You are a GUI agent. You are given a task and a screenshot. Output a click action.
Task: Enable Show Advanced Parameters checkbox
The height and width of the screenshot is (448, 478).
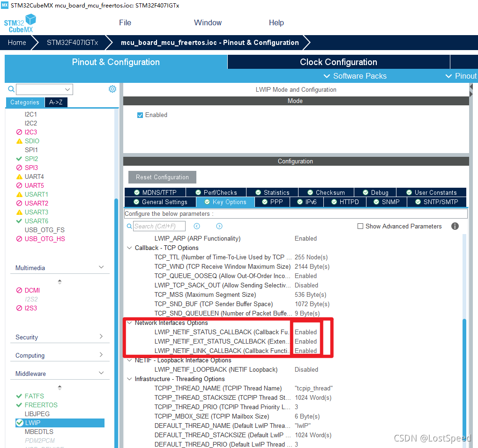(x=360, y=226)
